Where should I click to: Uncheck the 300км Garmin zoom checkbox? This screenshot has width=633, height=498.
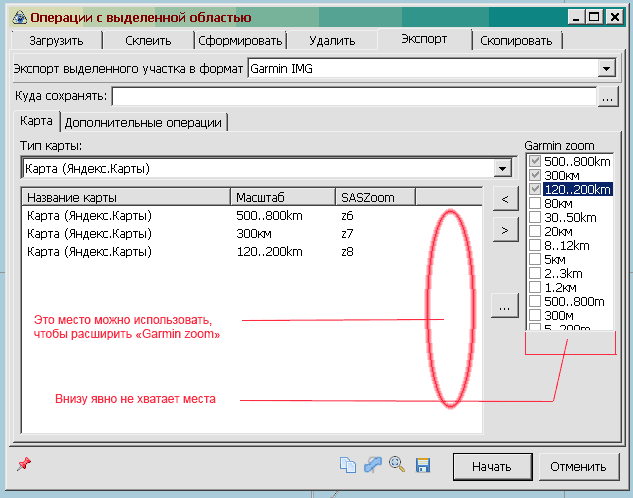point(534,176)
